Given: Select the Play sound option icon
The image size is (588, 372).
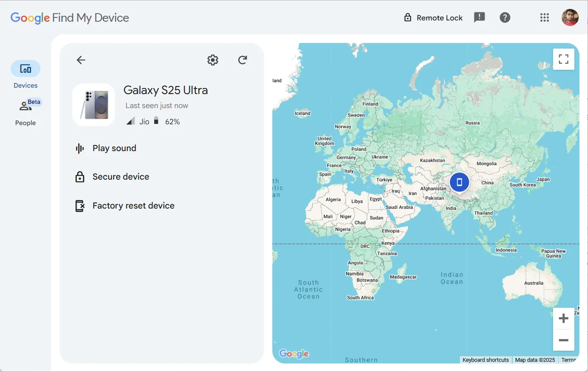Looking at the screenshot, I should [x=80, y=148].
